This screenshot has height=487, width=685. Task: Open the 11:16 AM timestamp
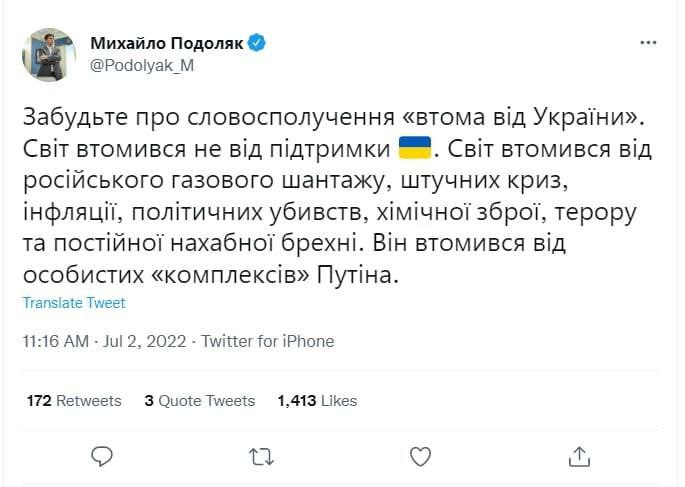pos(56,341)
